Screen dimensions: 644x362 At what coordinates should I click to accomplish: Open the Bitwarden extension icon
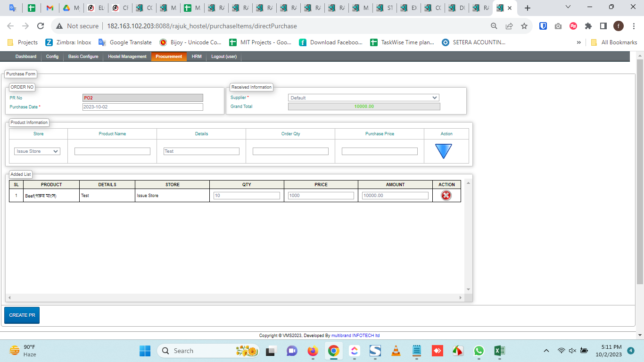click(x=543, y=26)
